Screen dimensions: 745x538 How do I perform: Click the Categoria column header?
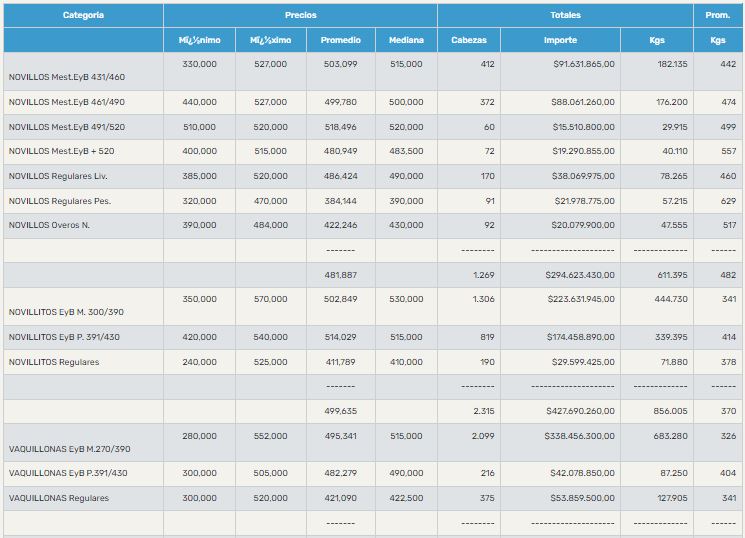click(x=83, y=16)
